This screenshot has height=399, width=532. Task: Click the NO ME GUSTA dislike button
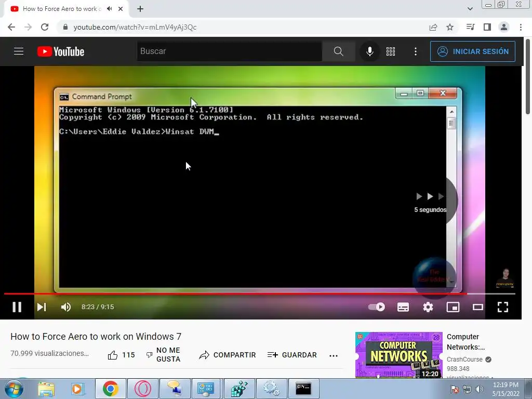tap(163, 355)
